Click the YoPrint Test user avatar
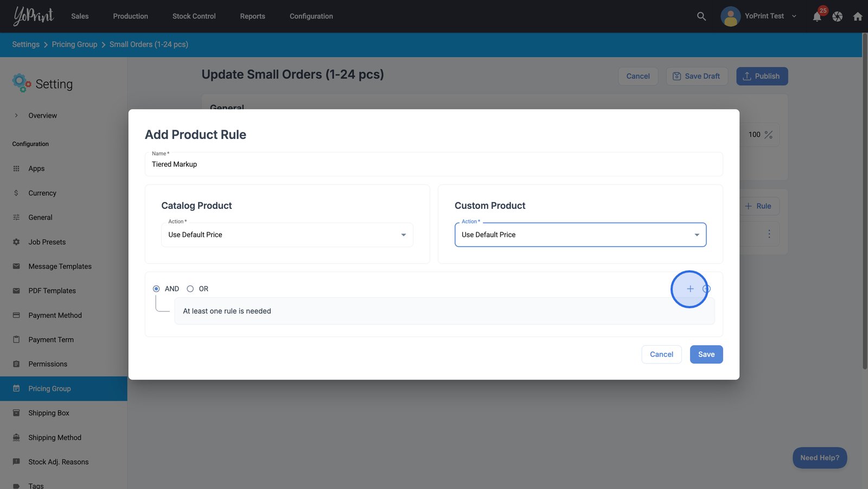The width and height of the screenshot is (868, 489). point(730,16)
